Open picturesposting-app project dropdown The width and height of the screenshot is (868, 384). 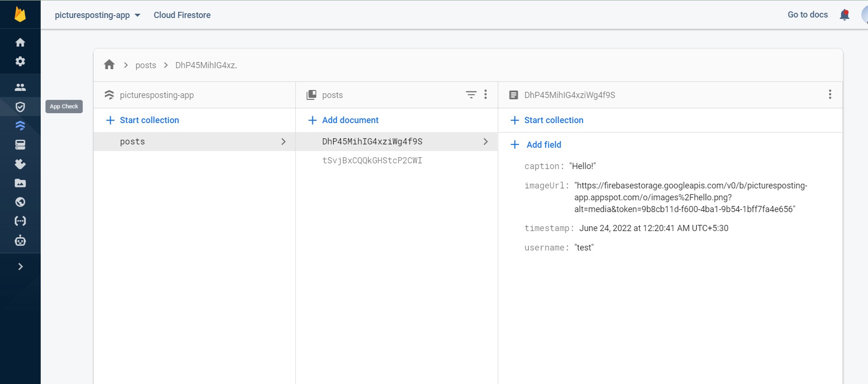tap(97, 15)
